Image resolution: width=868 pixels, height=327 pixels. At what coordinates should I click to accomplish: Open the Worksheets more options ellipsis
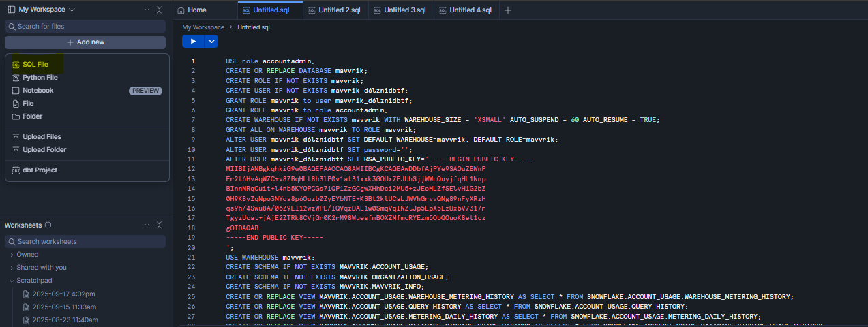145,225
